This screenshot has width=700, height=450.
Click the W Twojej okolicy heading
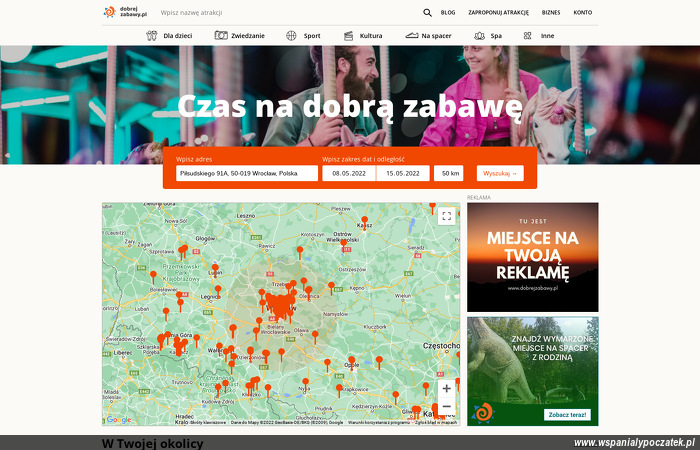(x=152, y=444)
